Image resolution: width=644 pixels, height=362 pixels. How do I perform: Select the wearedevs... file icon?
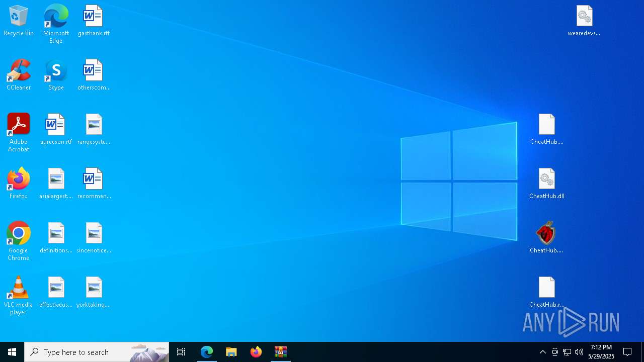pos(584,21)
